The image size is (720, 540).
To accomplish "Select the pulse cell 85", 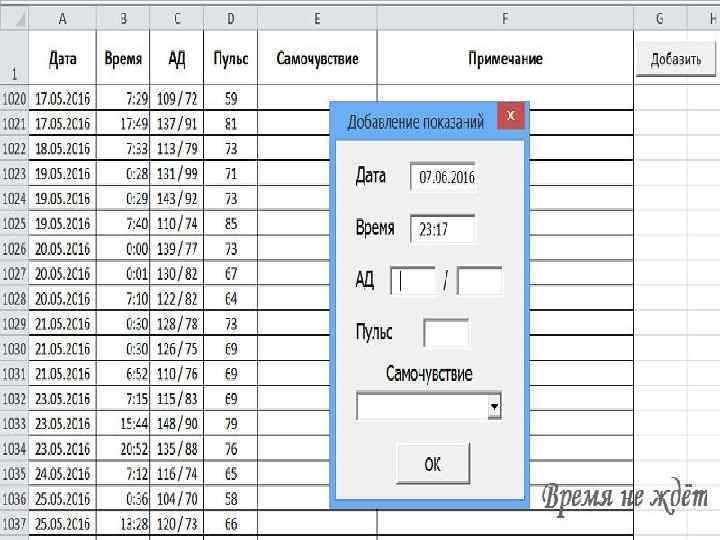I will tap(231, 224).
